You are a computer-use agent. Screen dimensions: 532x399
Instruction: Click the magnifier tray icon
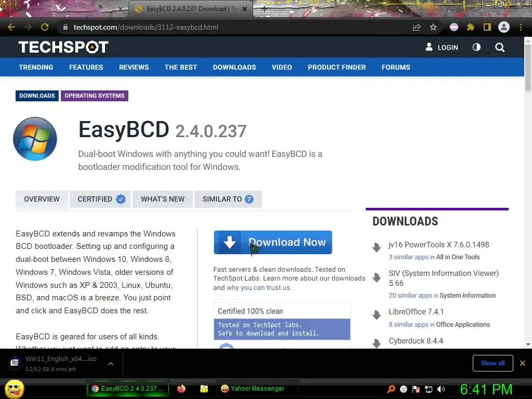[x=391, y=389]
